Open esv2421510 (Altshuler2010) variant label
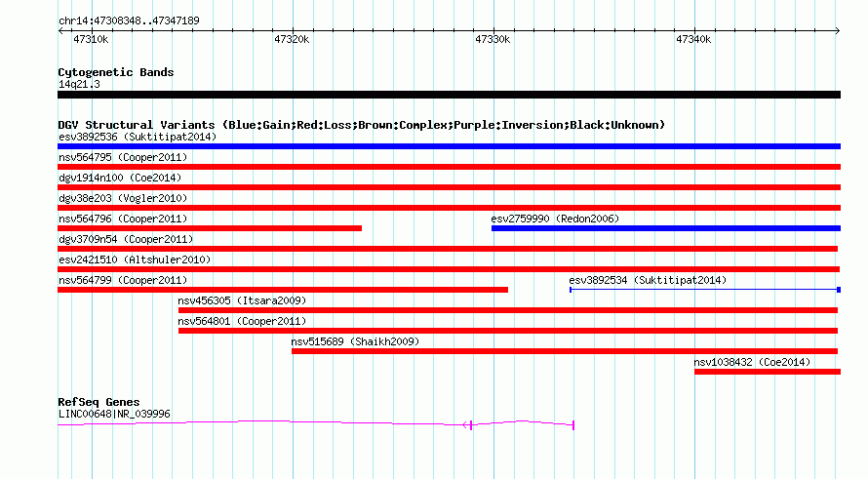868x479 pixels. click(x=135, y=259)
